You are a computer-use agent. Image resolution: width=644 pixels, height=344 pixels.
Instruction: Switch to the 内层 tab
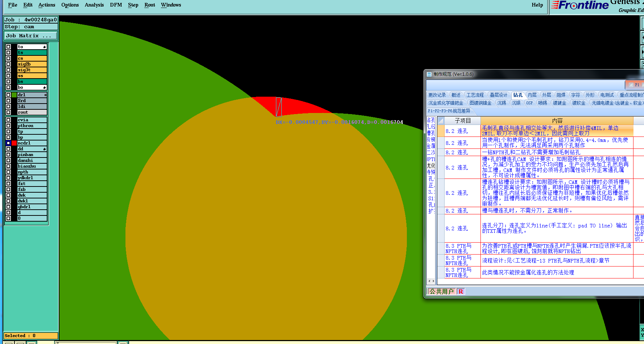532,95
